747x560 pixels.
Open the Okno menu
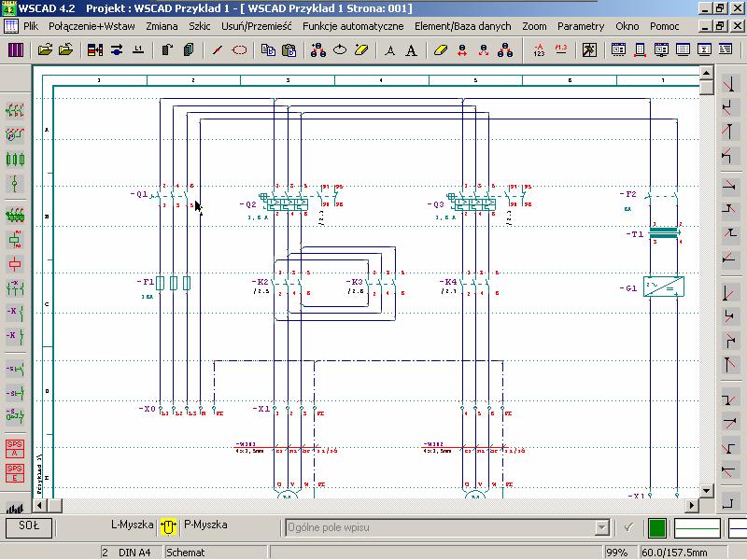click(x=627, y=26)
